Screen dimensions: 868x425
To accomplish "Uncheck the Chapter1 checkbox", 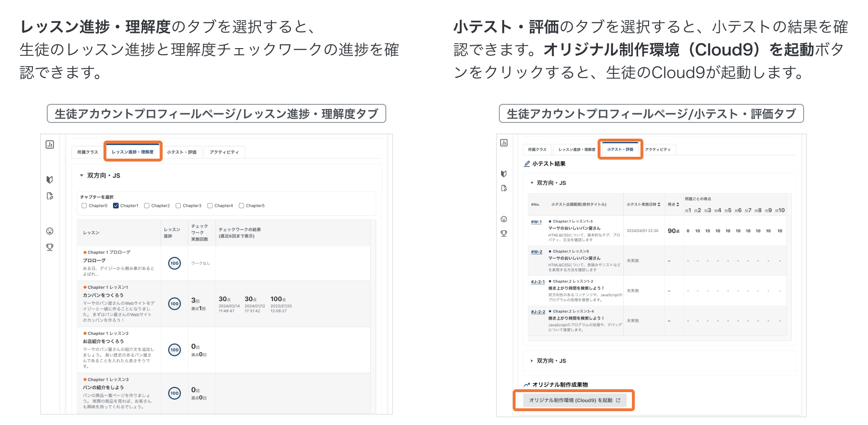I will (116, 206).
